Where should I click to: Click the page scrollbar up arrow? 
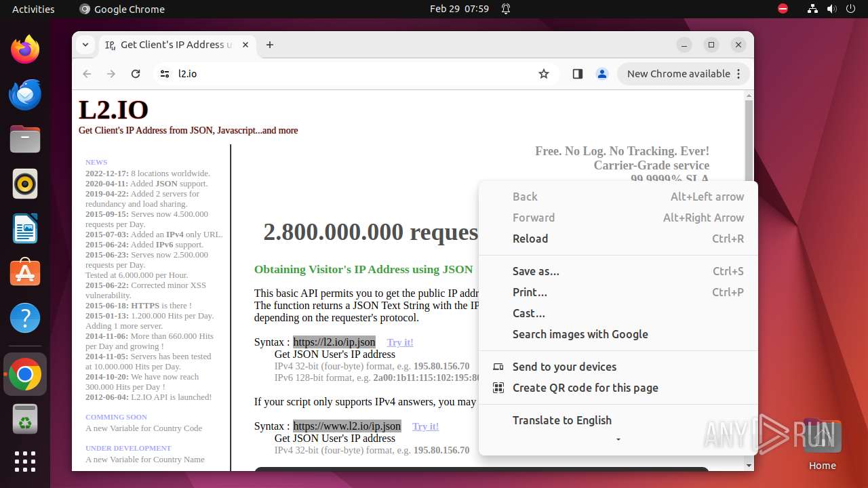(x=749, y=96)
